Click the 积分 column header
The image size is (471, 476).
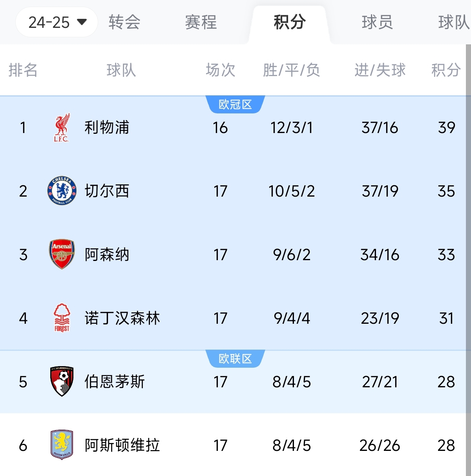[446, 70]
